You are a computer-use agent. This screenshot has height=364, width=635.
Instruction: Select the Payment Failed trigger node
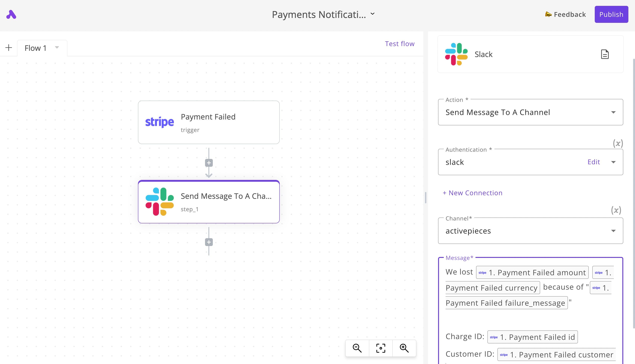click(x=209, y=122)
